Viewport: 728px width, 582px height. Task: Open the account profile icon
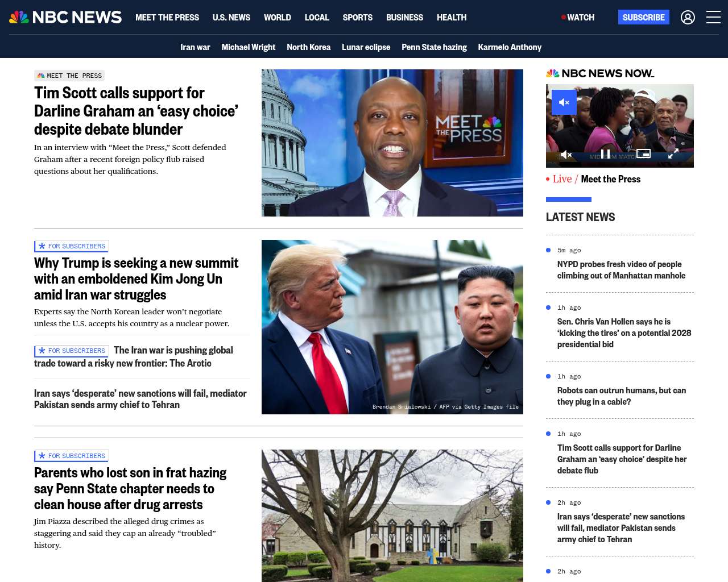click(x=688, y=18)
